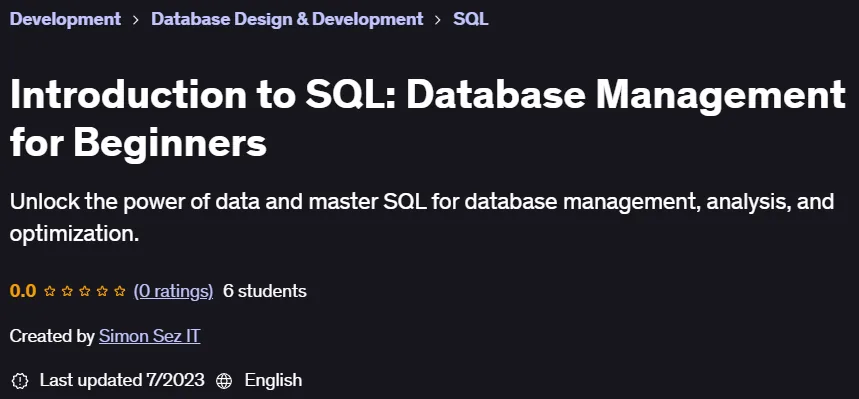Click the breadcrumb chevron after Development
Image resolution: width=859 pixels, height=399 pixels.
[x=136, y=20]
